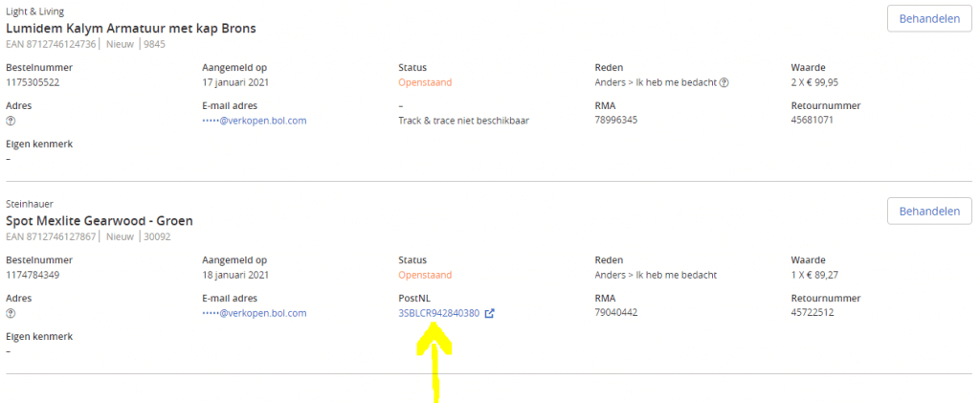Click the email address link for order 1175305522
980x403 pixels.
(x=255, y=121)
